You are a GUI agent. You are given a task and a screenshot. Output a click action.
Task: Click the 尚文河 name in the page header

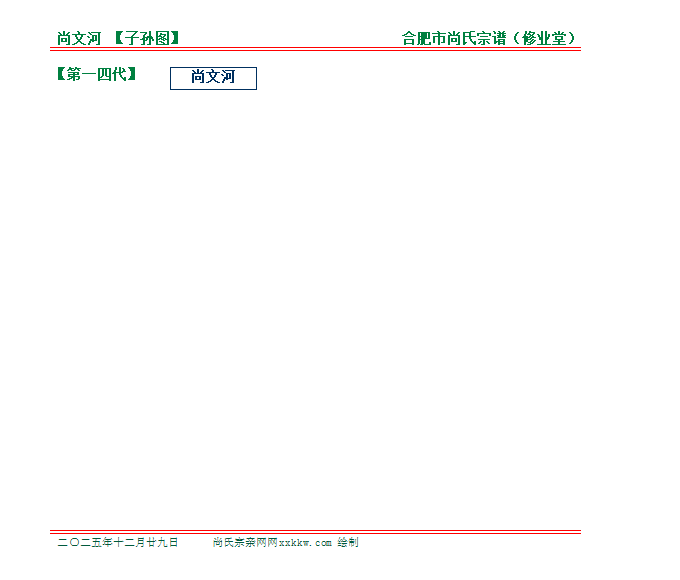(x=79, y=39)
